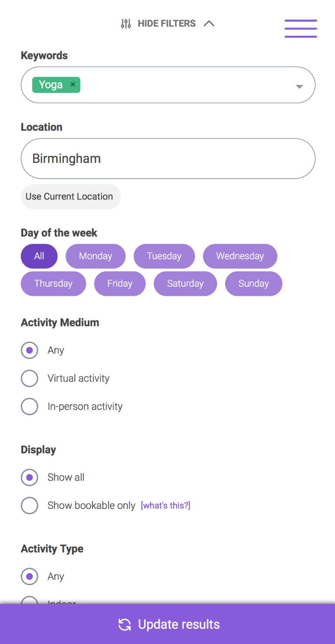Select Virtual activity radio button

click(x=30, y=378)
